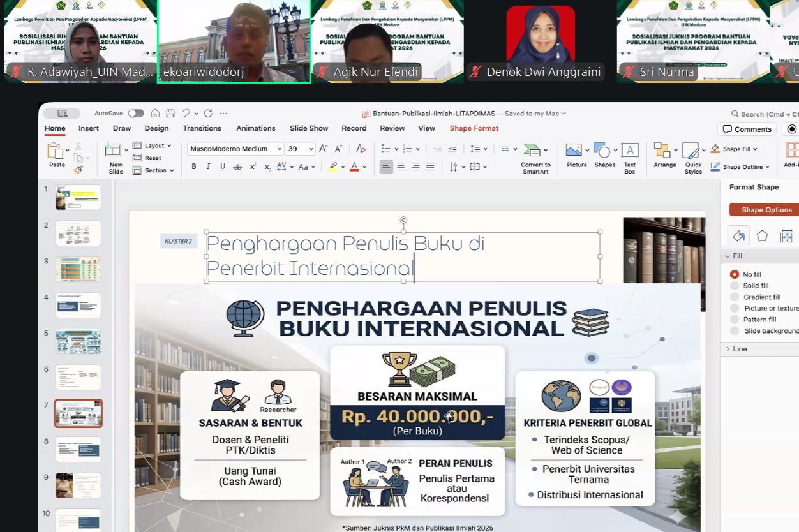Insert a Text Box from the ribbon
Viewport: 799px width, 532px height.
pos(630,157)
